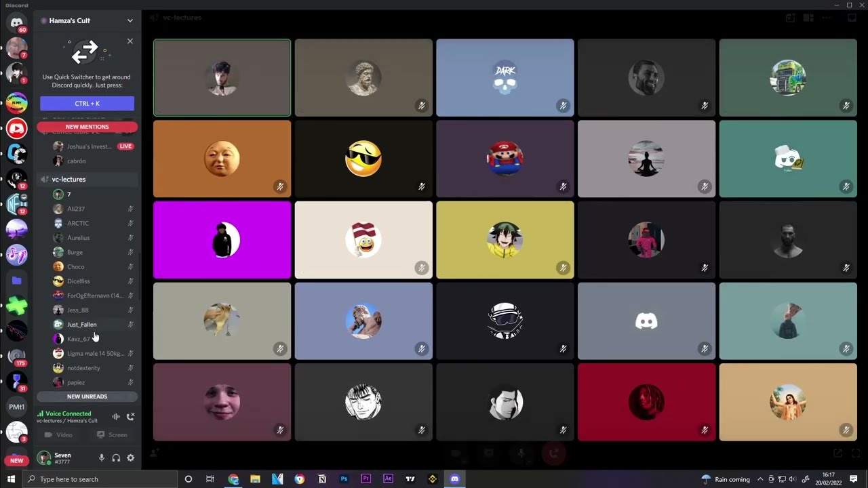Open Cortana circle on the taskbar
The height and width of the screenshot is (488, 868).
[189, 479]
